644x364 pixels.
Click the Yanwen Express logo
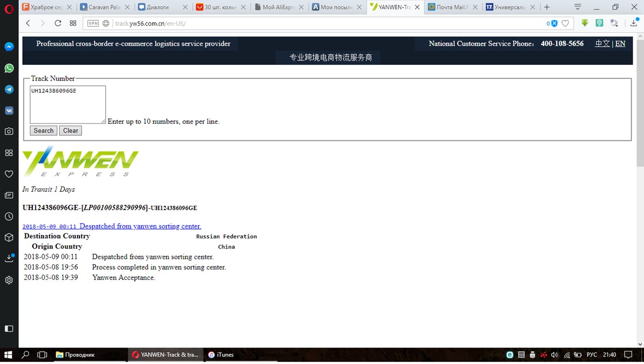click(x=80, y=161)
